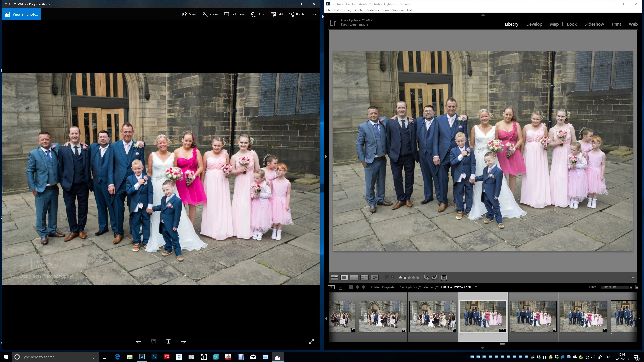Select Compare view XY icon
The width and height of the screenshot is (644, 362).
tap(354, 278)
